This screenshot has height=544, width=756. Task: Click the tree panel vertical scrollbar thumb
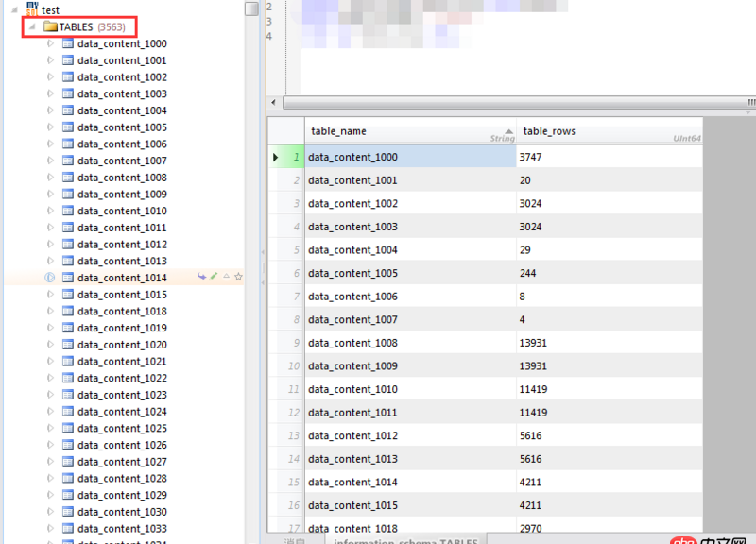click(x=251, y=8)
